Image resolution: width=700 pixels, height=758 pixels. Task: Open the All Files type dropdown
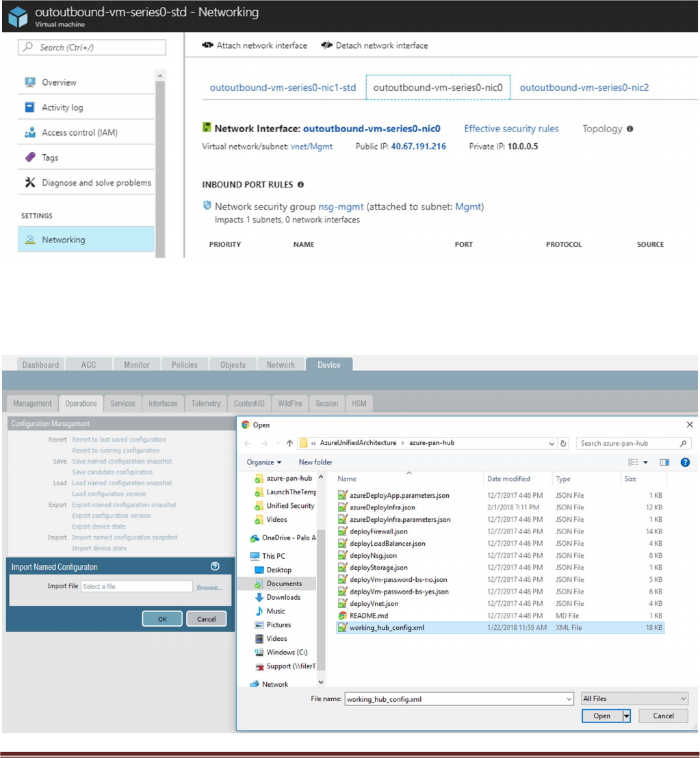[634, 698]
